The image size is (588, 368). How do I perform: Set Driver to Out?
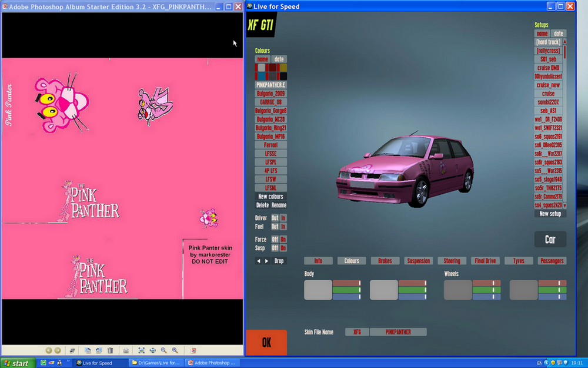pyautogui.click(x=275, y=218)
